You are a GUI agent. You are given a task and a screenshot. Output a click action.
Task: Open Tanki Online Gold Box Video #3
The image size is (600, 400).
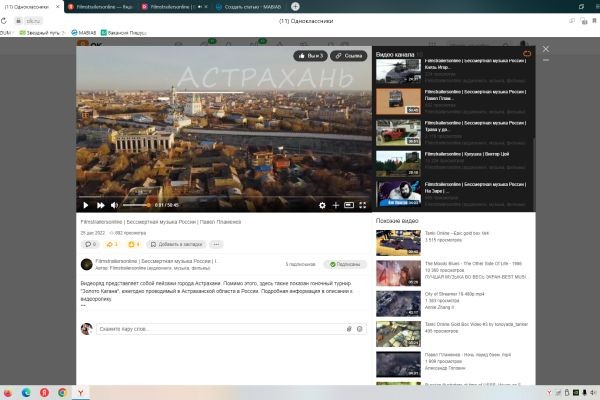pos(398,334)
